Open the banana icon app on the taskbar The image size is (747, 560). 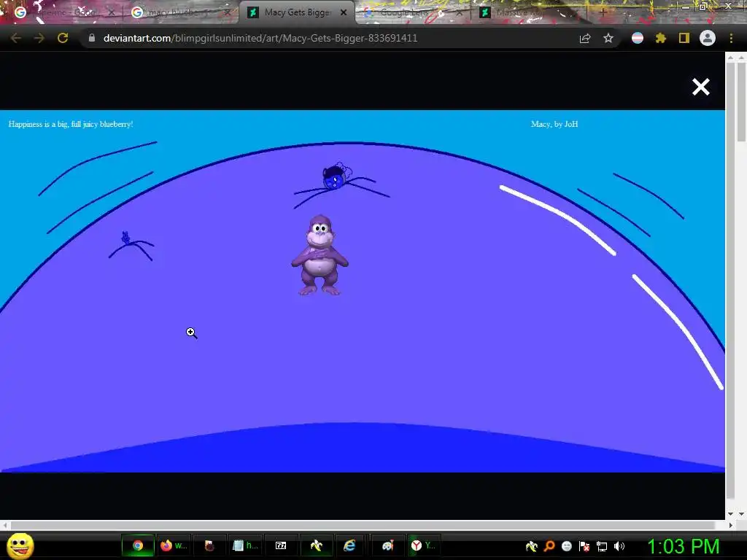tap(317, 545)
